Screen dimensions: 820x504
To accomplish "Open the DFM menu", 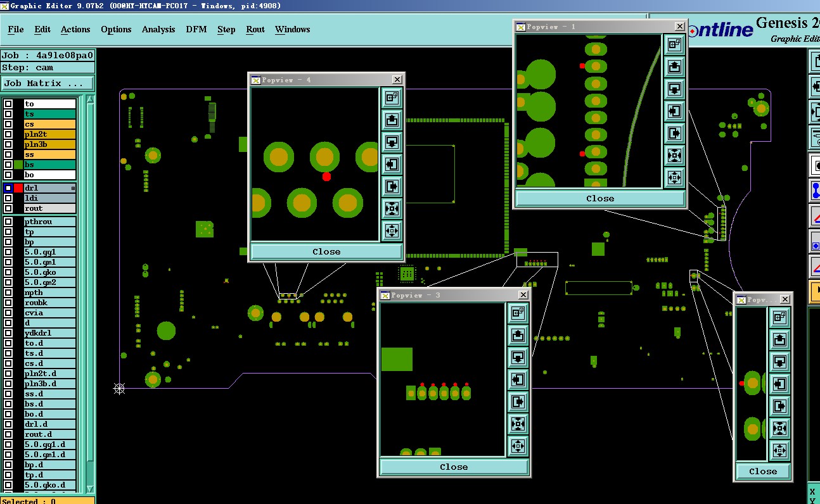I will click(x=196, y=29).
